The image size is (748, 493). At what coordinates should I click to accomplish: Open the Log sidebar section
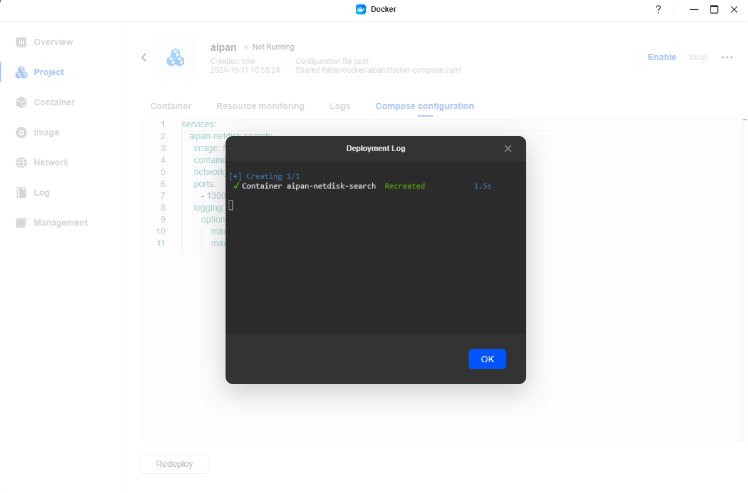pyautogui.click(x=42, y=192)
